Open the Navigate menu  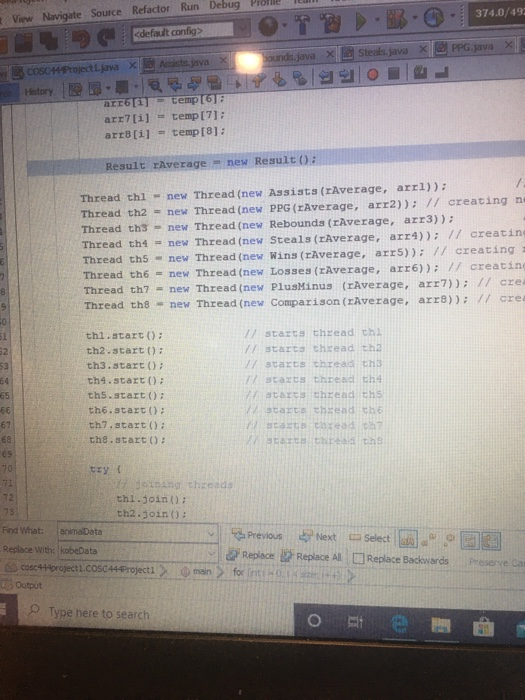(x=62, y=16)
